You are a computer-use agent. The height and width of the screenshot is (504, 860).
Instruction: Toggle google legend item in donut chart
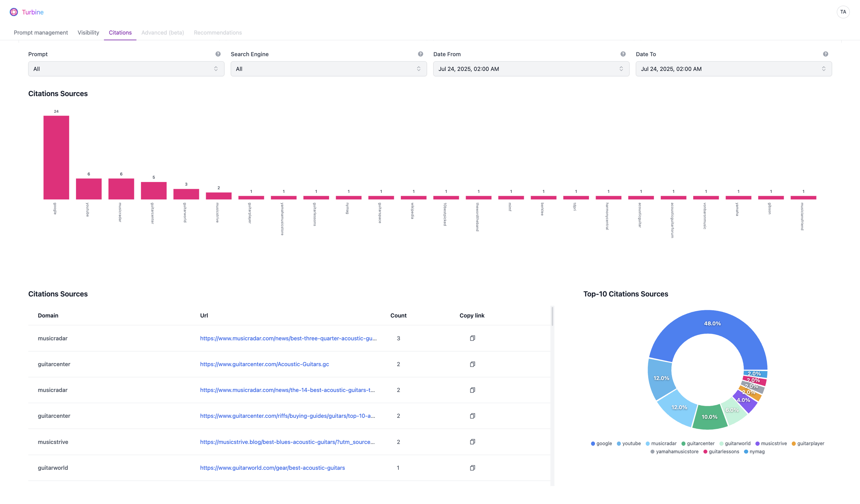[601, 444]
